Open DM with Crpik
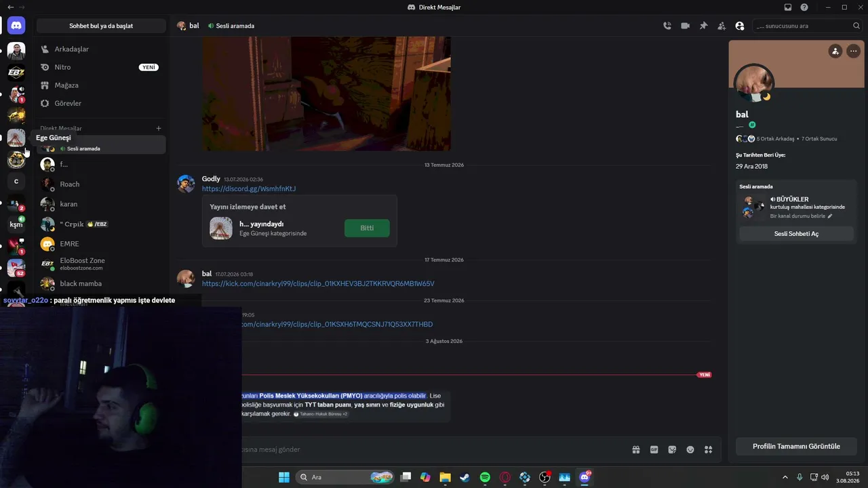Screen dimensions: 868x488 (101, 224)
